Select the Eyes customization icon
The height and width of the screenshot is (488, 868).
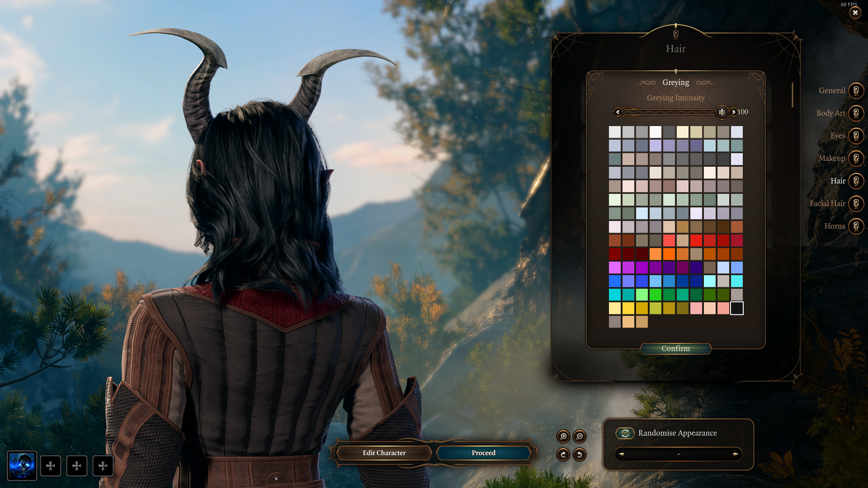point(857,135)
